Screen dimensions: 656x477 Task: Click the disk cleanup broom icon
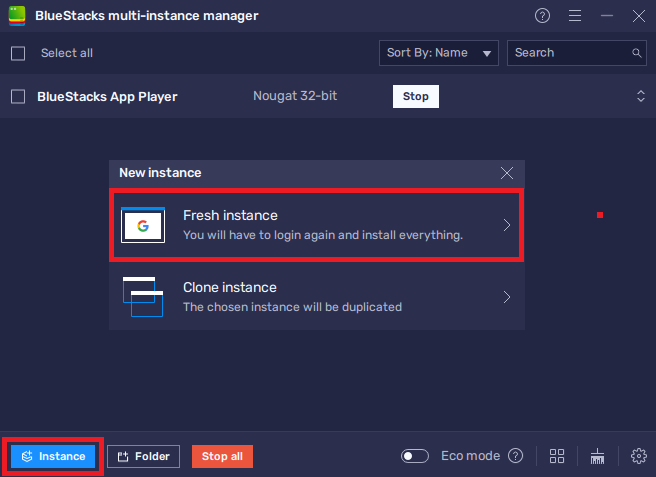click(597, 456)
